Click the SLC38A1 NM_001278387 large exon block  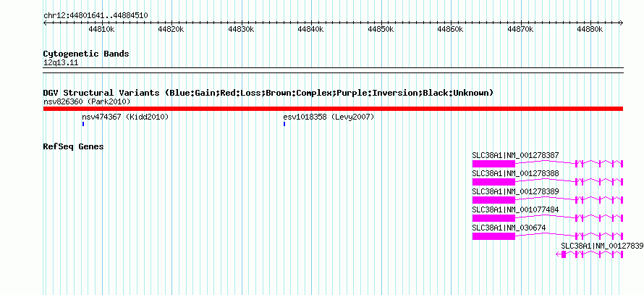pyautogui.click(x=493, y=164)
